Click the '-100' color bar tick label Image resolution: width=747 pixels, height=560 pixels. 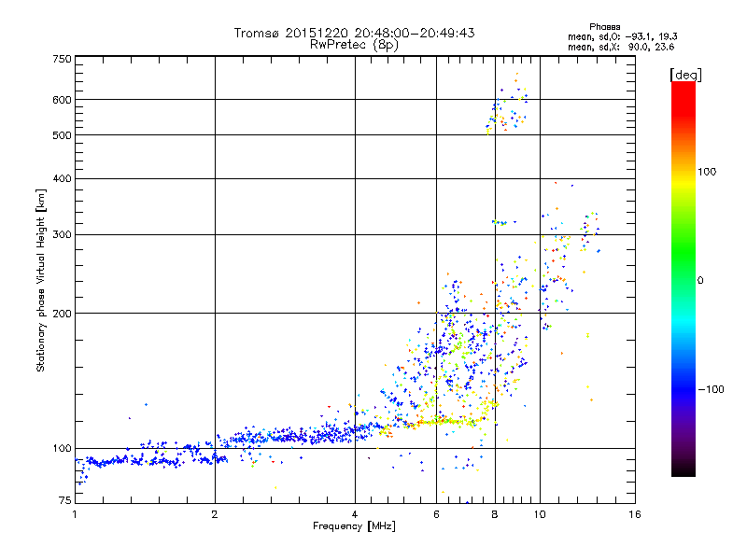711,389
